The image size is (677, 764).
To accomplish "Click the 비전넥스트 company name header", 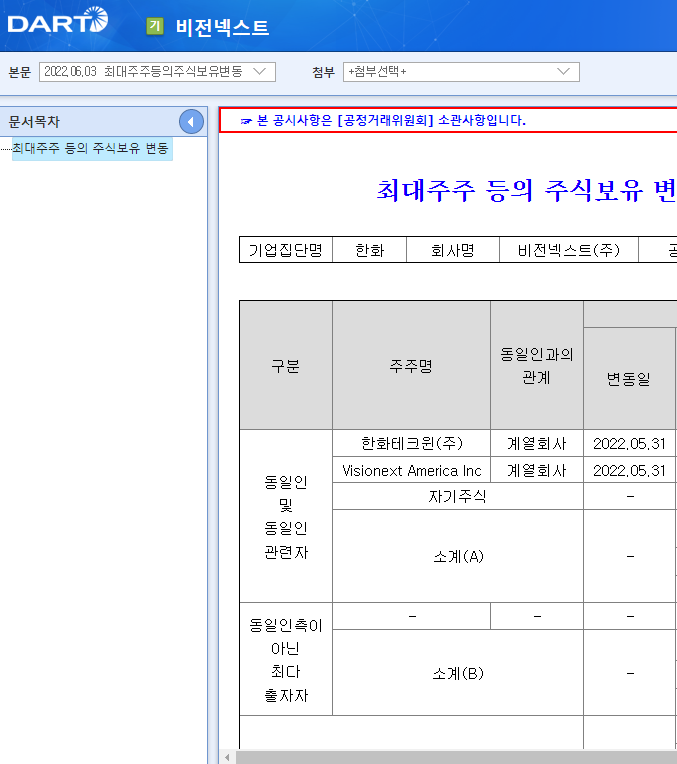I will click(222, 27).
